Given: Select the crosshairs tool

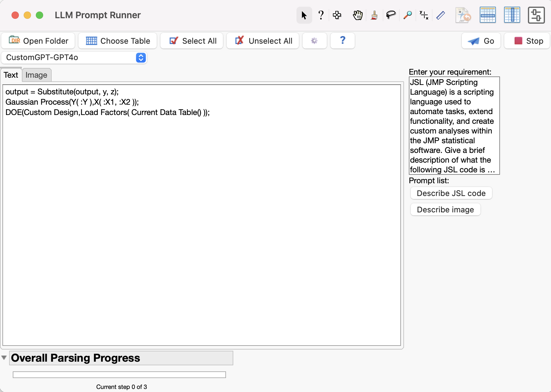Looking at the screenshot, I should 424,15.
